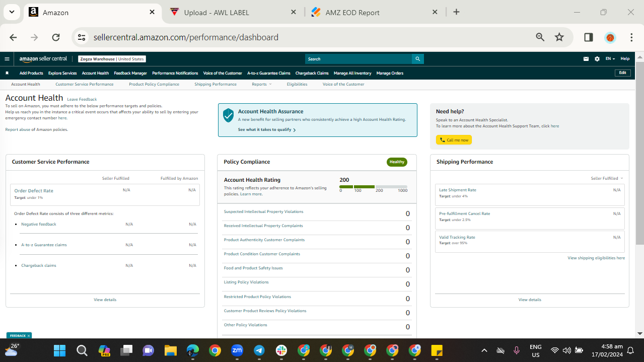Screen dimensions: 644x362
Task: Go back using the browser back arrow
Action: [x=13, y=37]
